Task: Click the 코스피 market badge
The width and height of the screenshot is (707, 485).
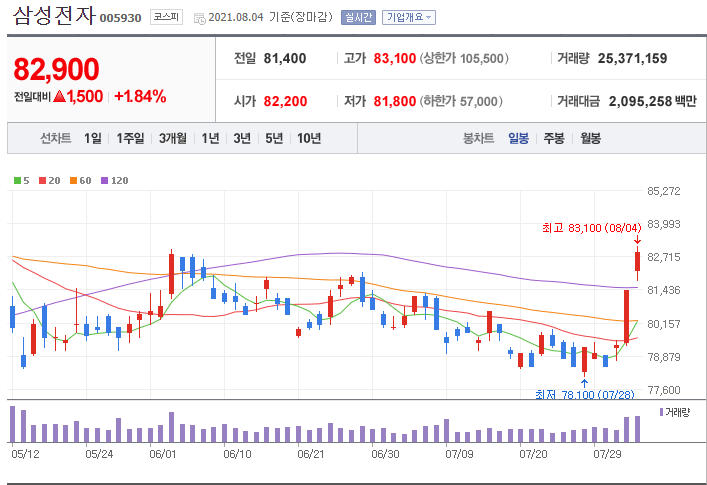Action: (166, 17)
